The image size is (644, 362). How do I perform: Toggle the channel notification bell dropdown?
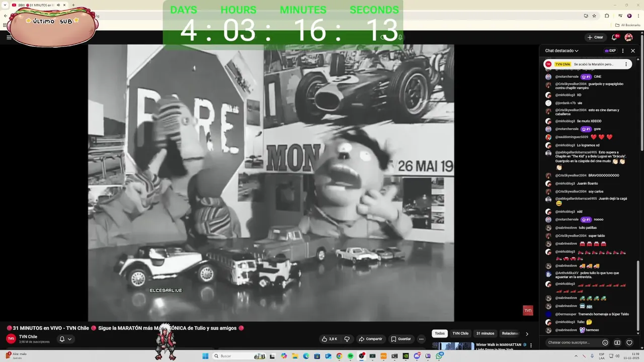[65, 339]
